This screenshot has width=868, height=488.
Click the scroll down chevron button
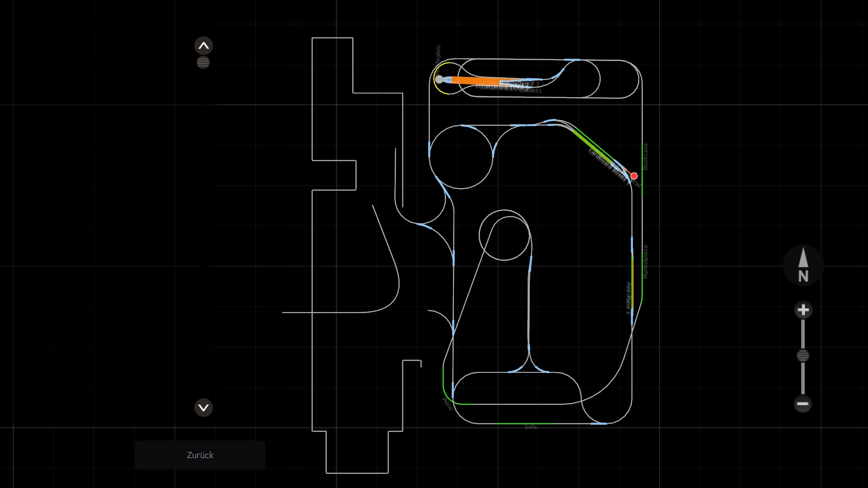point(203,408)
